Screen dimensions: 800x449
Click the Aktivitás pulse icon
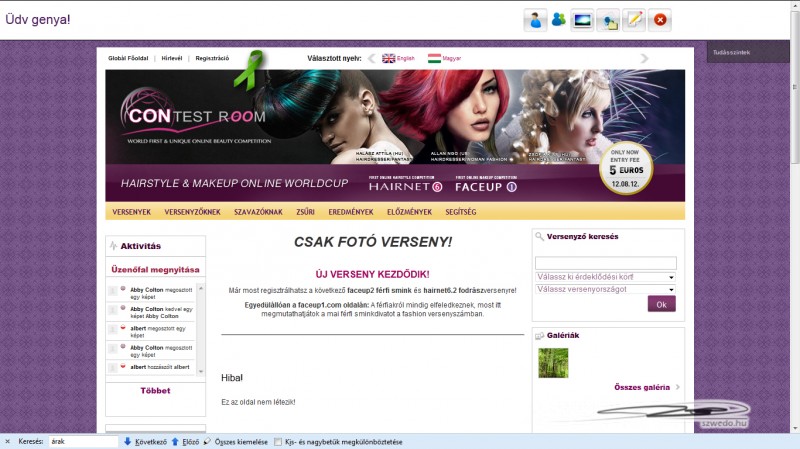click(113, 246)
